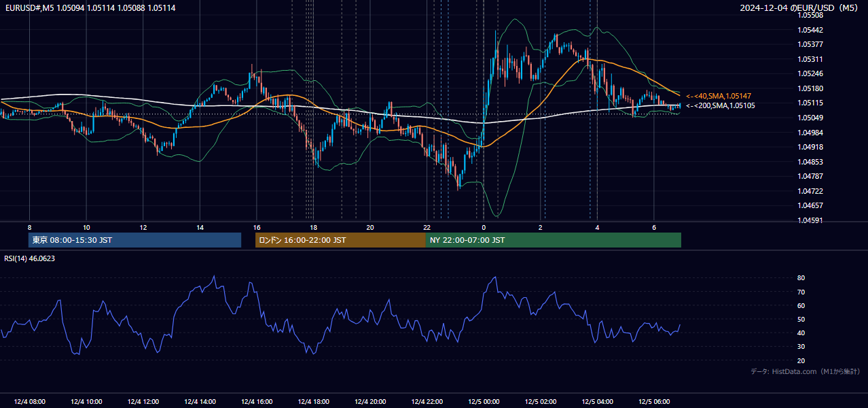Click price axis value 1.05049
The height and width of the screenshot is (408, 868).
point(810,118)
